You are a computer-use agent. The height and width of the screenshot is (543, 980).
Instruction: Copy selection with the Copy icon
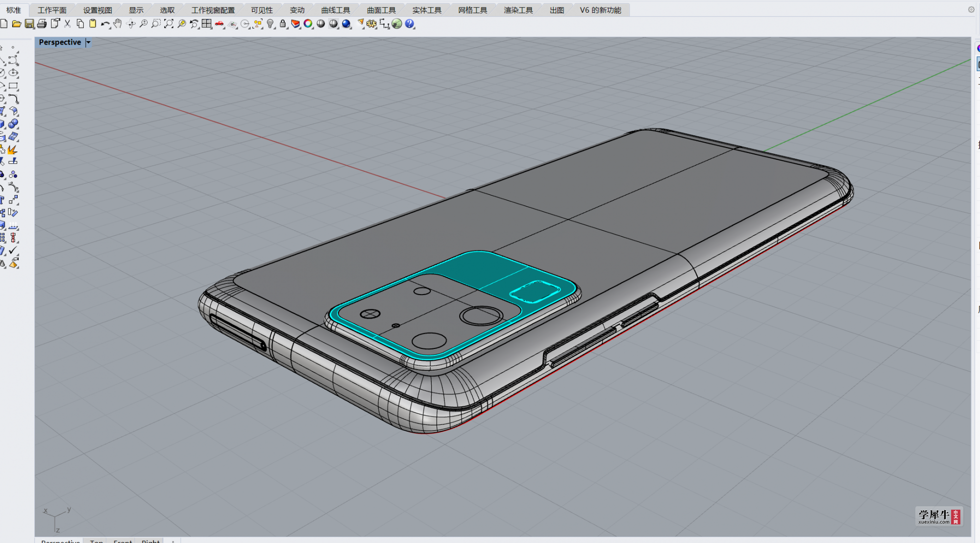pyautogui.click(x=80, y=24)
